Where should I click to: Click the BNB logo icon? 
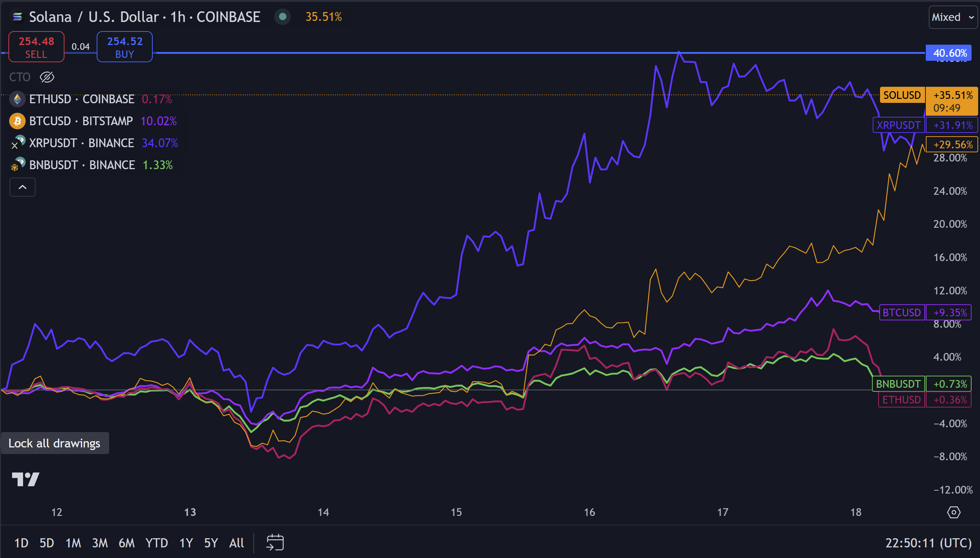(17, 165)
